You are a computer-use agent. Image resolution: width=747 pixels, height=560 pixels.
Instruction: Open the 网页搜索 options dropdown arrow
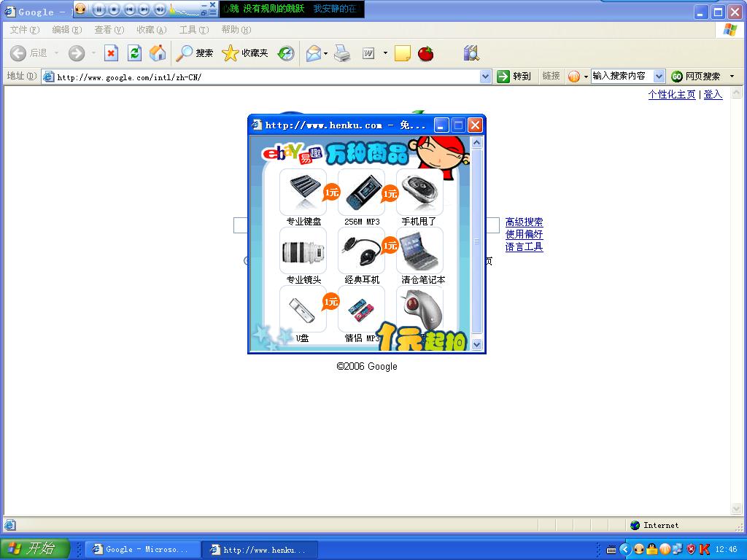tap(732, 76)
